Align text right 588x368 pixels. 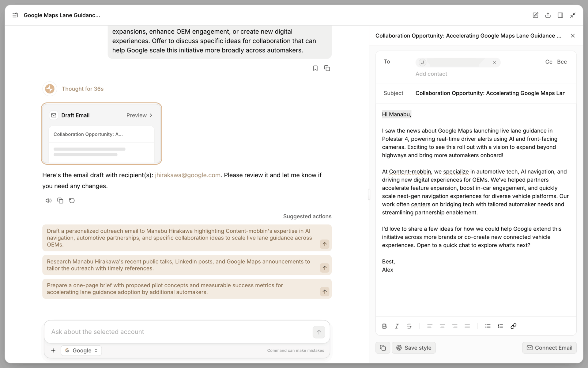tap(455, 326)
